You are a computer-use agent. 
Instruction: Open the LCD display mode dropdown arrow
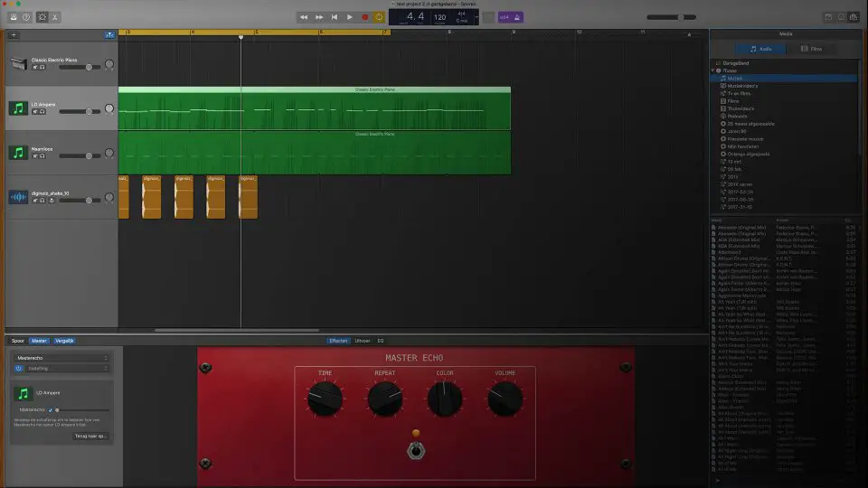(476, 17)
